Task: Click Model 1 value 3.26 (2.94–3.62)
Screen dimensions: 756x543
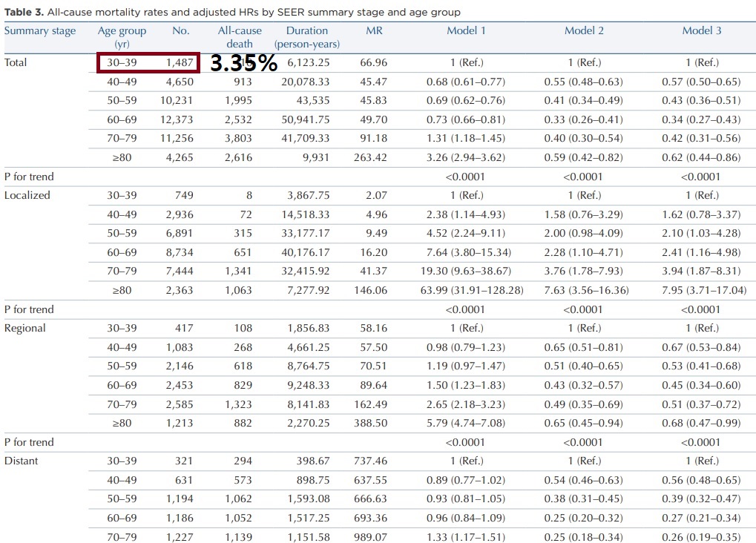Action: [466, 158]
